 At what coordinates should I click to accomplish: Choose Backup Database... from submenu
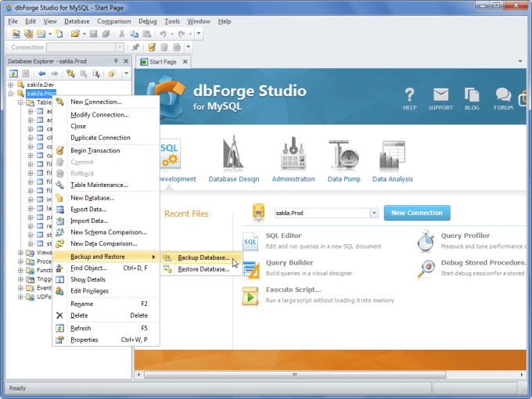(x=202, y=257)
